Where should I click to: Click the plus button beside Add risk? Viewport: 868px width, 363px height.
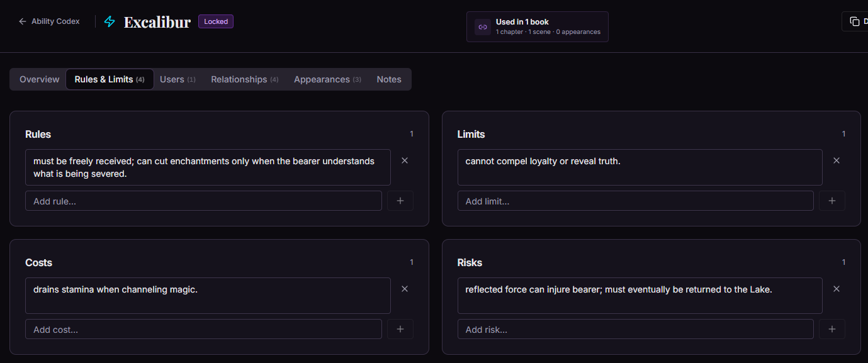coord(832,329)
